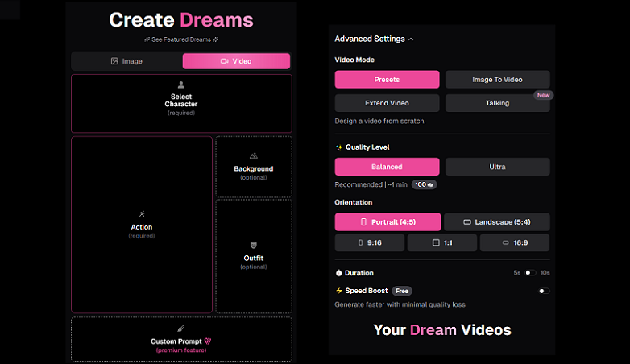Select Presets video mode
The width and height of the screenshot is (630, 364).
pyautogui.click(x=387, y=80)
